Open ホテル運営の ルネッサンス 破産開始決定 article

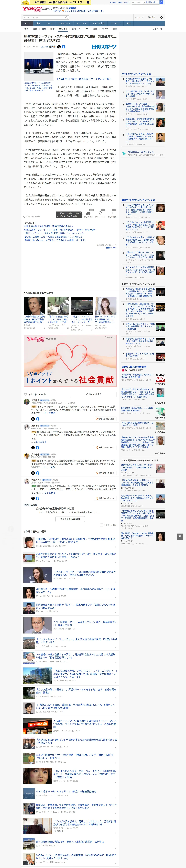point(66,791)
